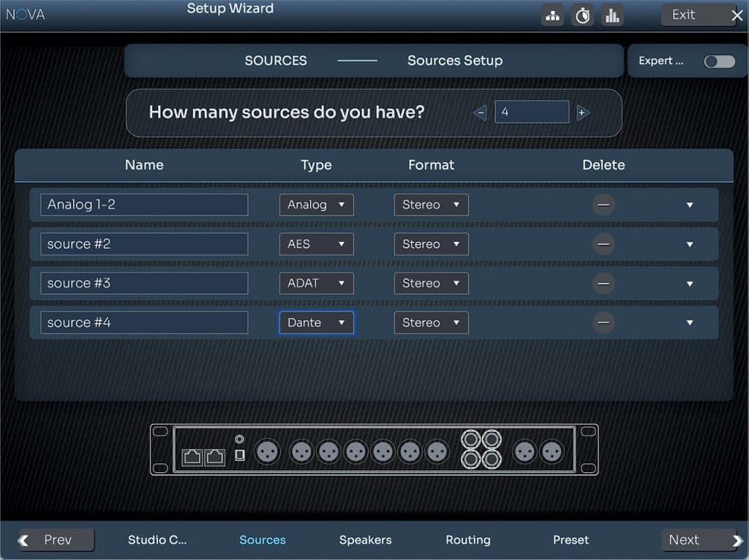Switch to the Speakers step

tap(365, 540)
